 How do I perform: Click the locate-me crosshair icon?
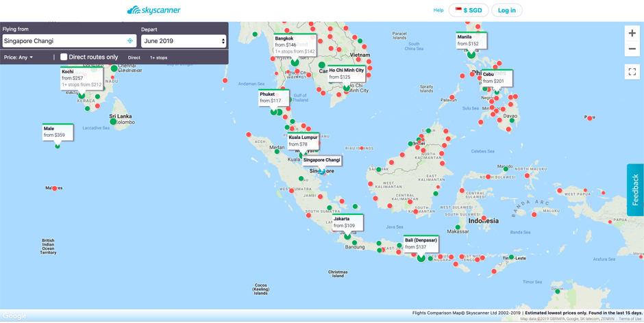[x=130, y=41]
